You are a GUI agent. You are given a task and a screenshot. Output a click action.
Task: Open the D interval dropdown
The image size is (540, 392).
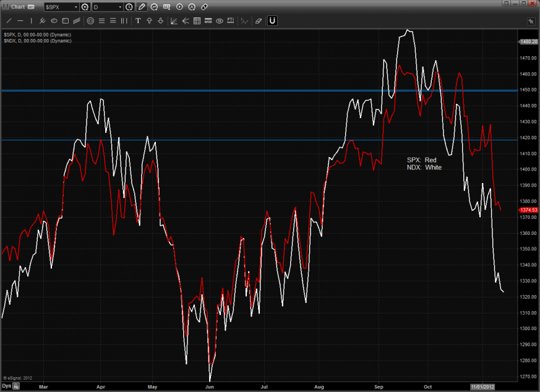pyautogui.click(x=120, y=7)
